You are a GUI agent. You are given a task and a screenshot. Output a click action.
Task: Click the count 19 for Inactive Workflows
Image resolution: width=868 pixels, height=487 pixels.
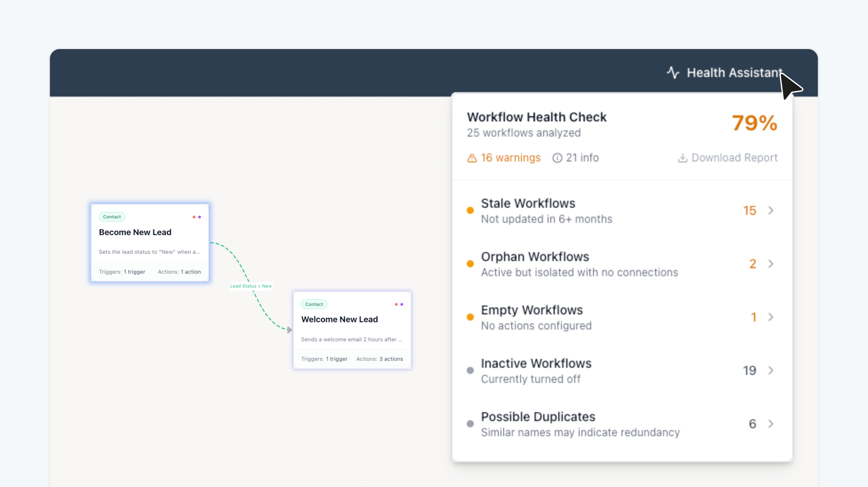[750, 370]
